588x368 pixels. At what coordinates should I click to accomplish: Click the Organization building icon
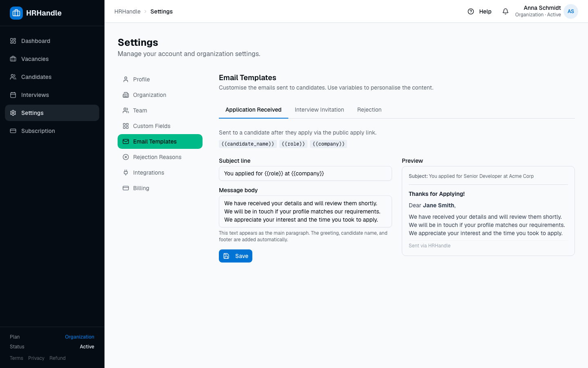(126, 95)
